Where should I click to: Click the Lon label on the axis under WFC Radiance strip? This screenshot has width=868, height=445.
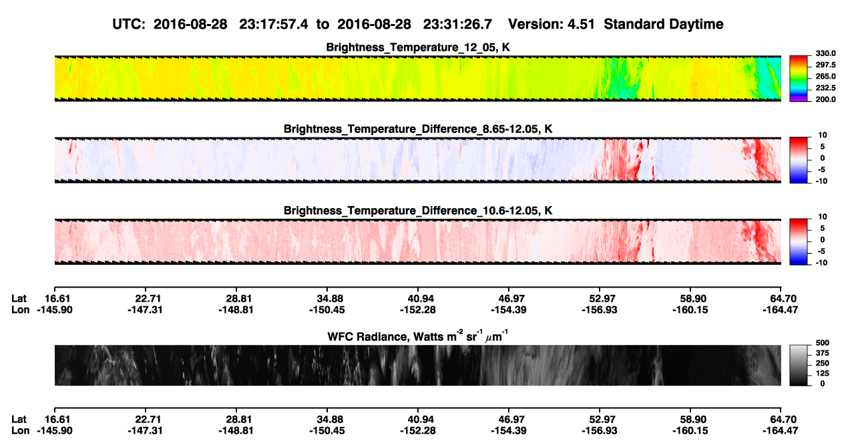tap(20, 430)
